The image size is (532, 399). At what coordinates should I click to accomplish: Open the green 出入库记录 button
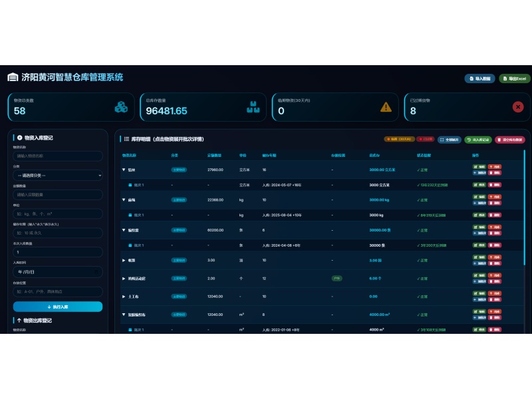click(477, 140)
